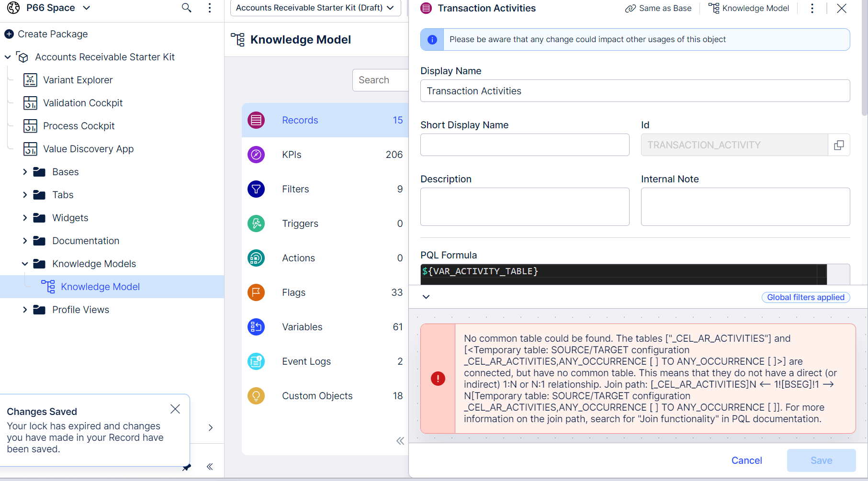Click the right arrow beside Changes Saved notification
The height and width of the screenshot is (481, 868).
coord(211,427)
